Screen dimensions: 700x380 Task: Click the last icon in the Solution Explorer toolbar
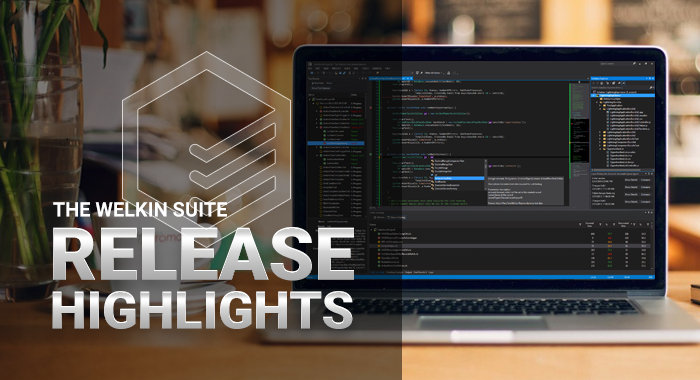point(624,83)
